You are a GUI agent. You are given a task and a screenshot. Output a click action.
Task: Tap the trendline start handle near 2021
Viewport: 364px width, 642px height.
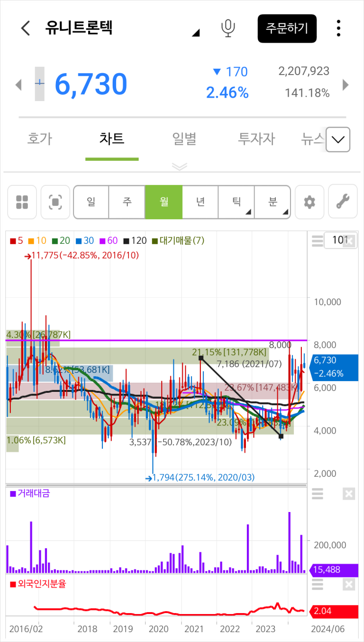tap(201, 358)
